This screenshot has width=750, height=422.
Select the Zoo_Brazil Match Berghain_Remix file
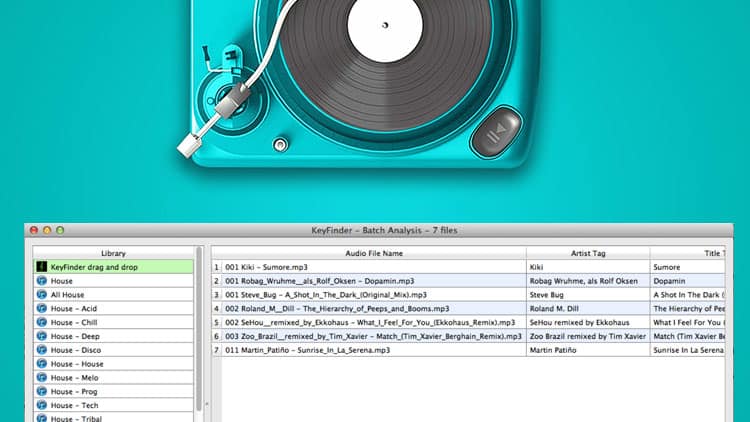click(x=374, y=336)
